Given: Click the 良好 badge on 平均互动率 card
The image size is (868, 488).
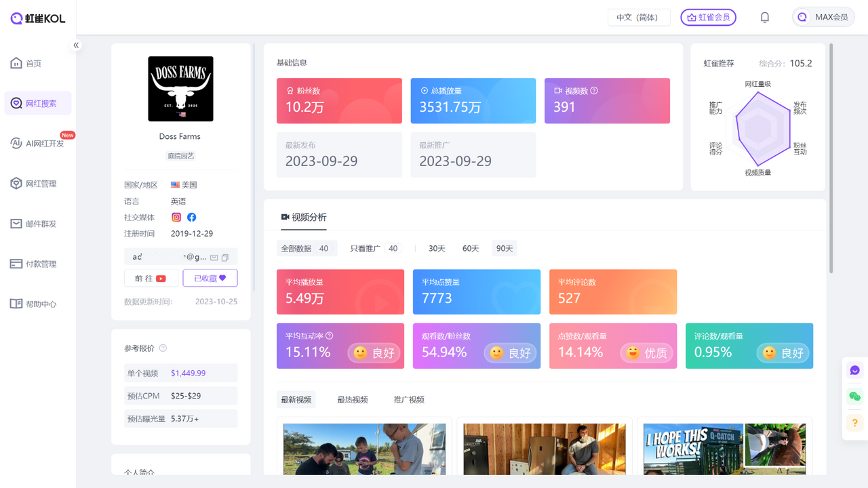Looking at the screenshot, I should [374, 353].
